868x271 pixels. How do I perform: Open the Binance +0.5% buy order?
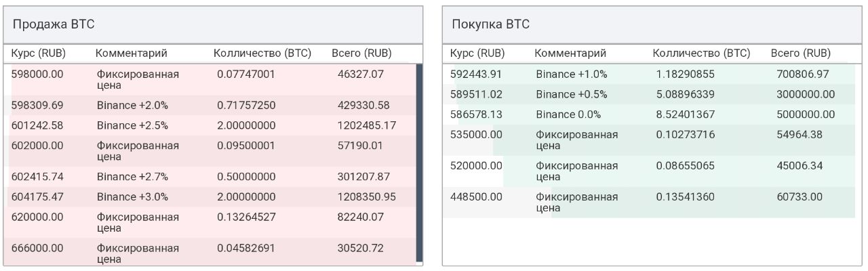pos(649,94)
